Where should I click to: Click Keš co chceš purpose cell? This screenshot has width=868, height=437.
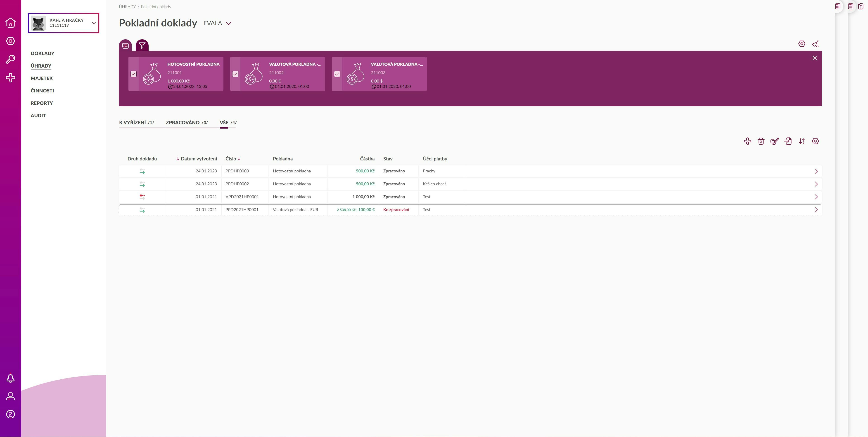[434, 184]
